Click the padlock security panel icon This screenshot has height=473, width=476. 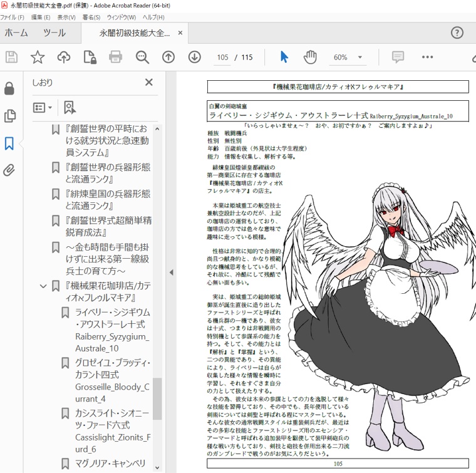click(9, 88)
